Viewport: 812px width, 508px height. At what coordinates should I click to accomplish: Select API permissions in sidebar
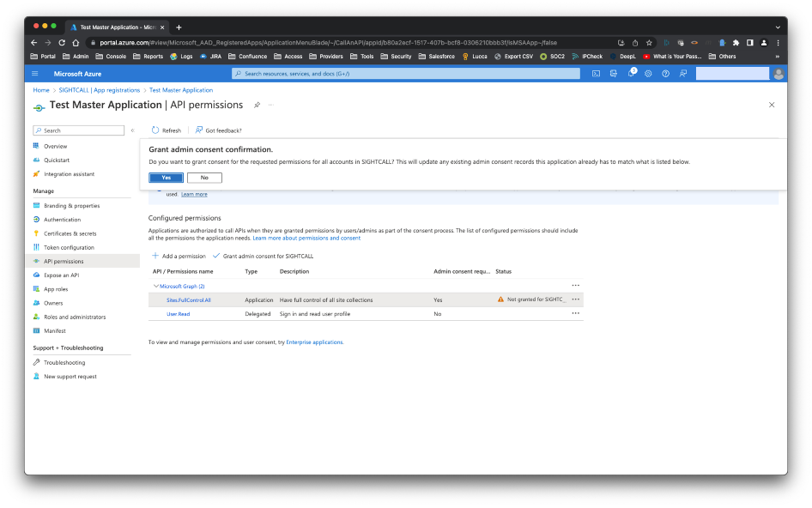point(83,261)
